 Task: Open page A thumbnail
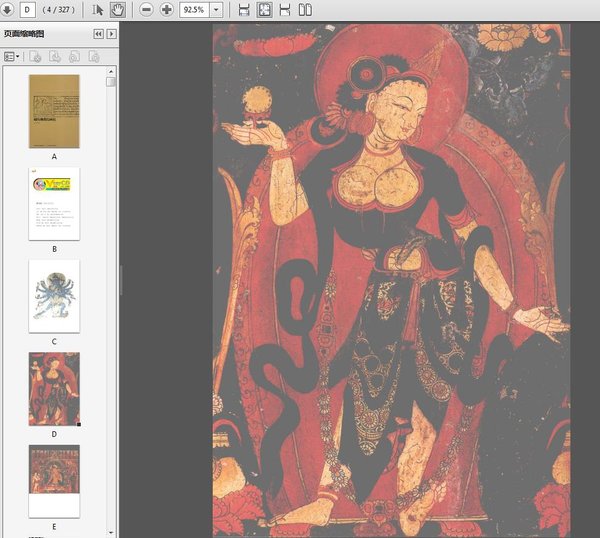click(x=54, y=111)
